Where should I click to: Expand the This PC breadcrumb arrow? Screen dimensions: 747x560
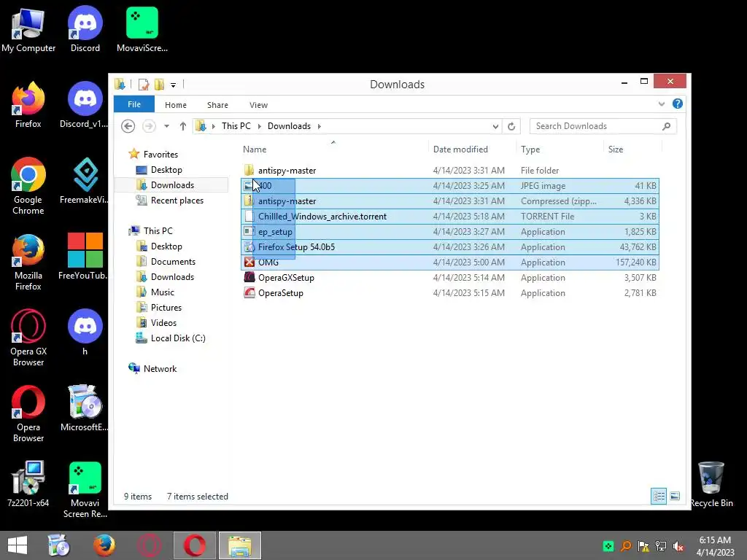click(259, 126)
